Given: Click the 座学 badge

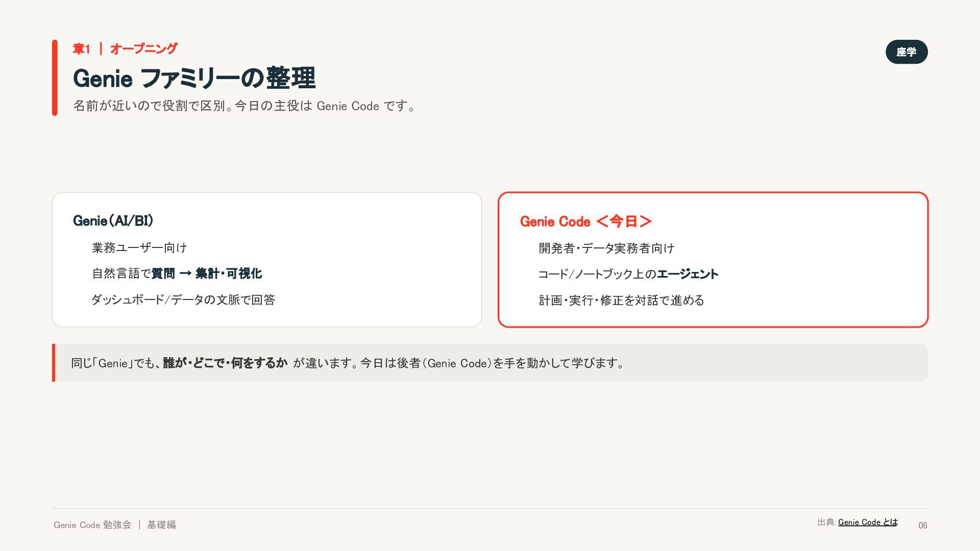Looking at the screenshot, I should point(906,52).
